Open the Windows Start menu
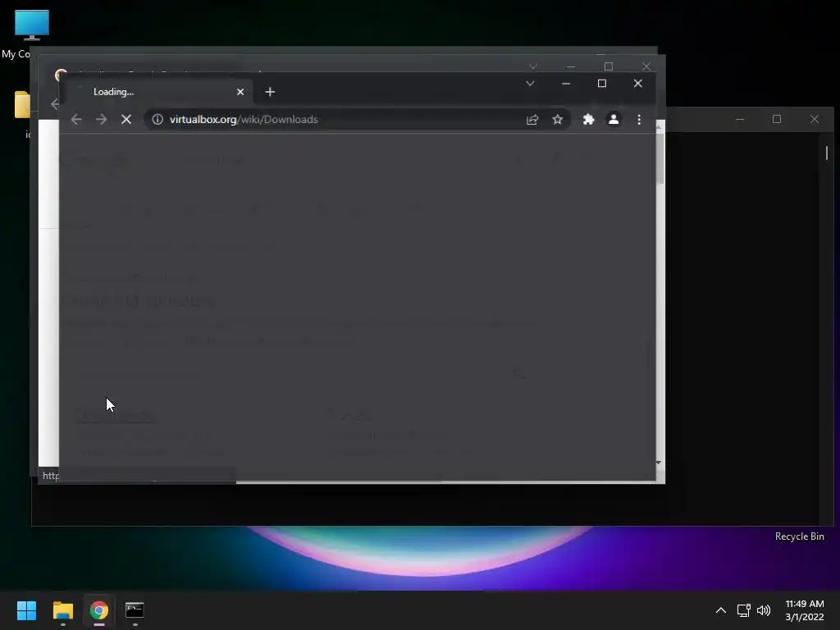The height and width of the screenshot is (630, 840). (26, 610)
